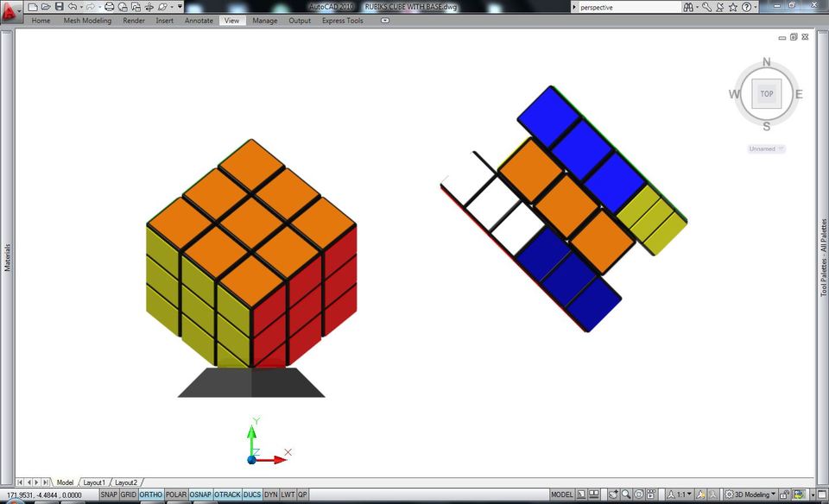
Task: Switch to the Layout1 tab
Action: point(93,482)
